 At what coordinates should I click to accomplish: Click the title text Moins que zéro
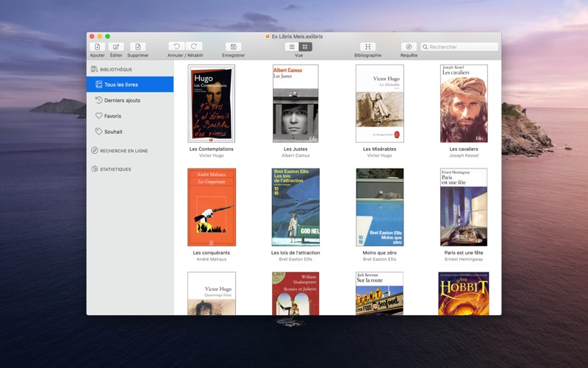[x=379, y=252]
